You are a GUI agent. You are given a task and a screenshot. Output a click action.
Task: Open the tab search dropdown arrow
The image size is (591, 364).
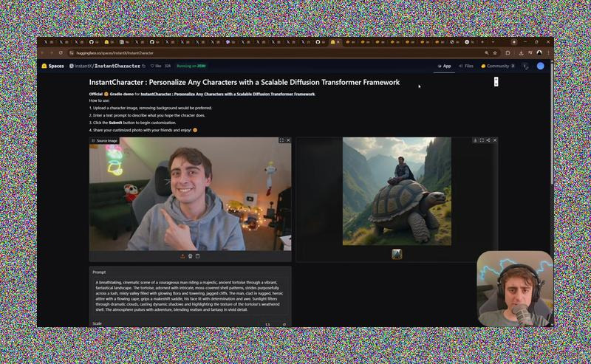point(493,42)
